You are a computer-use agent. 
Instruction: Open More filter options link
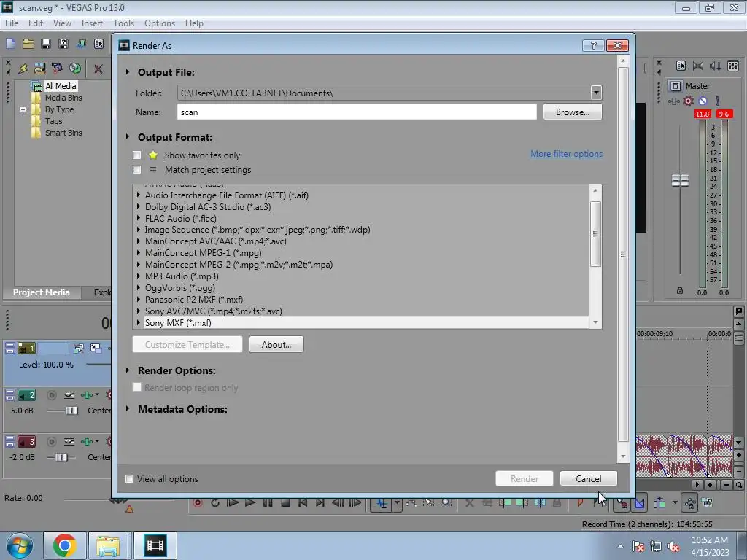[566, 154]
